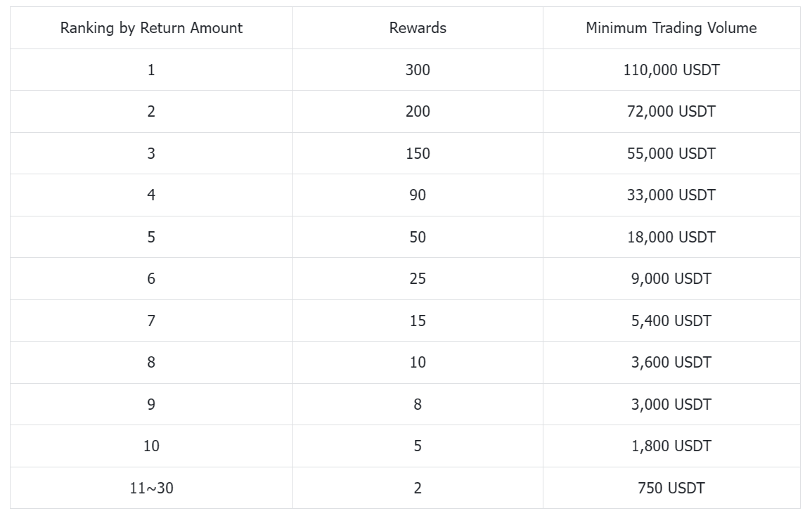This screenshot has width=812, height=518.
Task: Click the 18,000 USDT volume cell
Action: click(x=671, y=237)
